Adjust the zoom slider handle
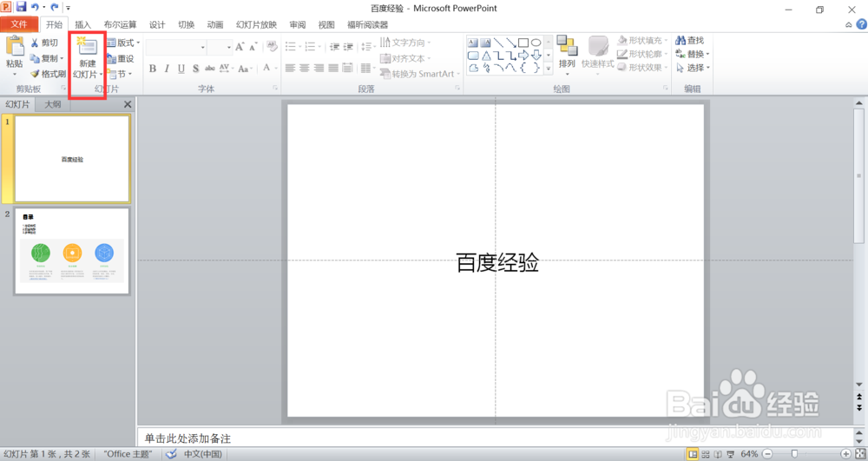Image resolution: width=868 pixels, height=461 pixels. pos(794,454)
